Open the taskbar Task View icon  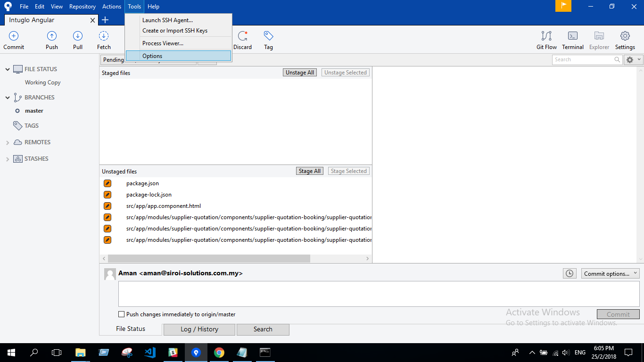click(57, 352)
